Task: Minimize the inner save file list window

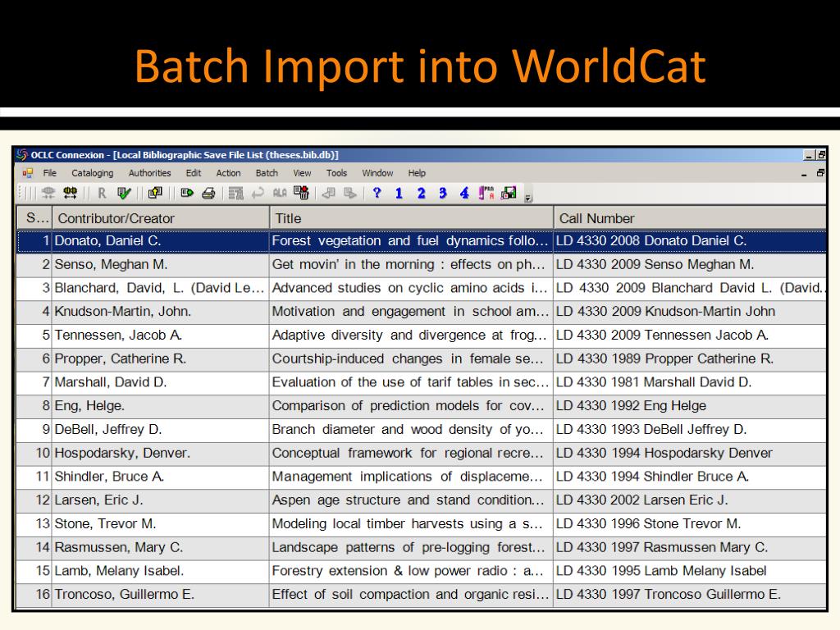Action: 804,174
